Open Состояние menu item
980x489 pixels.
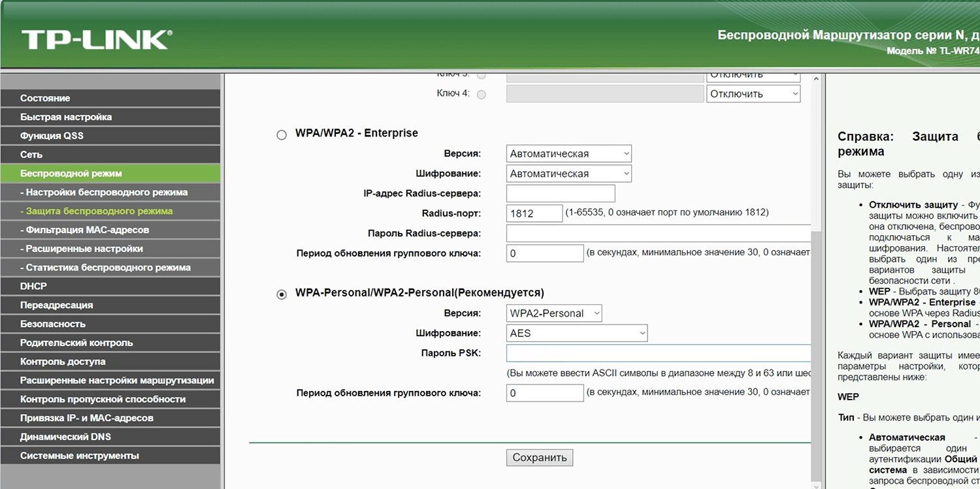[x=45, y=98]
